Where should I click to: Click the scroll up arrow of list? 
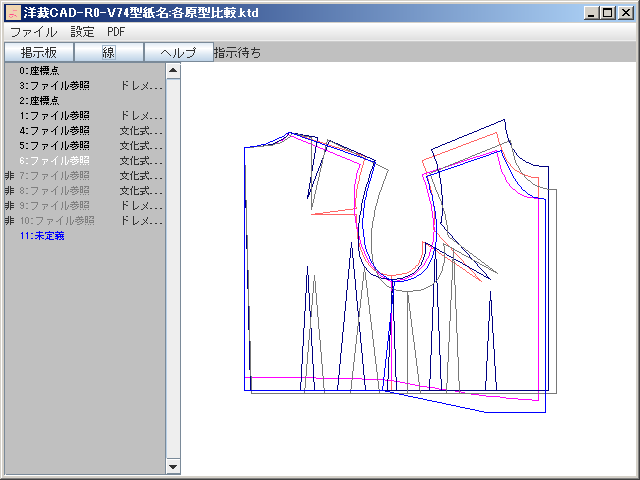pos(173,71)
